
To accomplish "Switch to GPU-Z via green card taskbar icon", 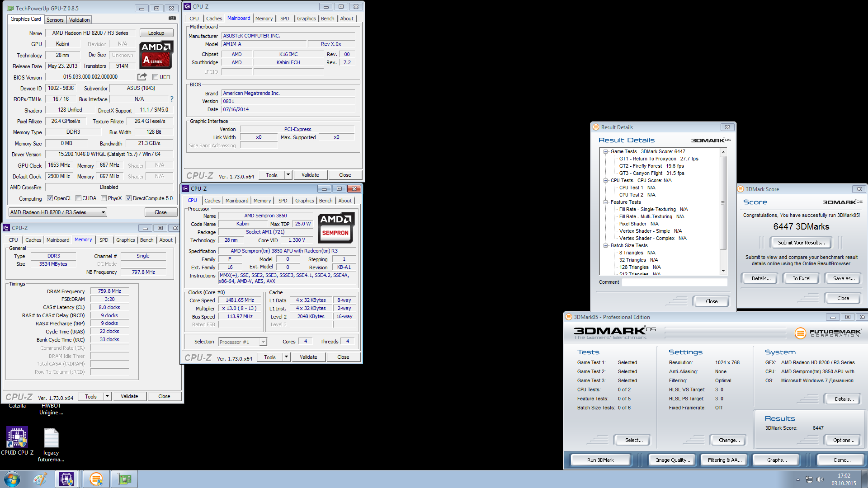I will tap(124, 479).
